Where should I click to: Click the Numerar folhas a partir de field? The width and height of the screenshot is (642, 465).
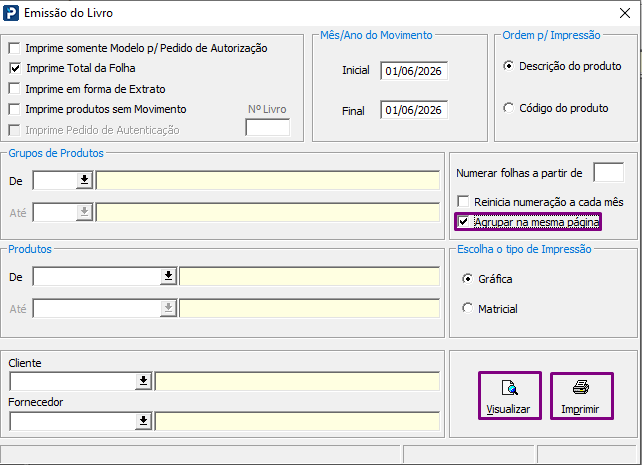coord(609,172)
